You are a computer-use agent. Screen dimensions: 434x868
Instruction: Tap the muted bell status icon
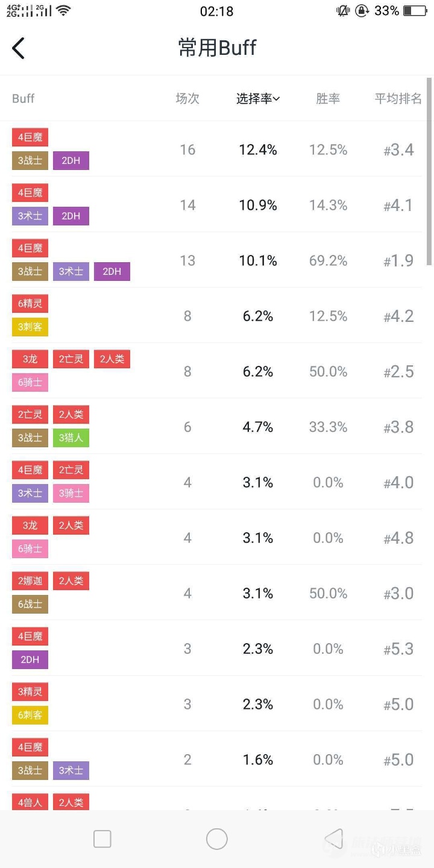pyautogui.click(x=343, y=11)
